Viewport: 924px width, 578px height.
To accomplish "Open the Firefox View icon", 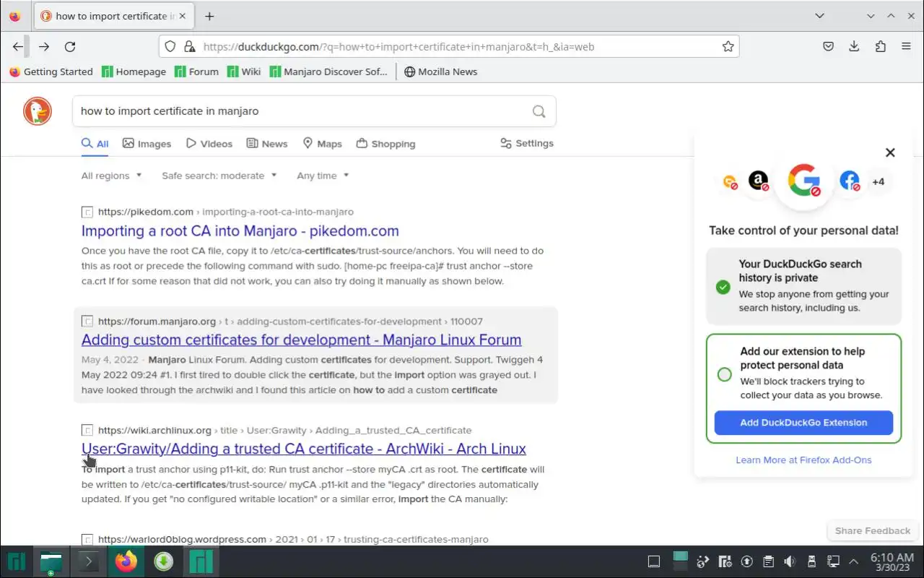I will pyautogui.click(x=14, y=16).
